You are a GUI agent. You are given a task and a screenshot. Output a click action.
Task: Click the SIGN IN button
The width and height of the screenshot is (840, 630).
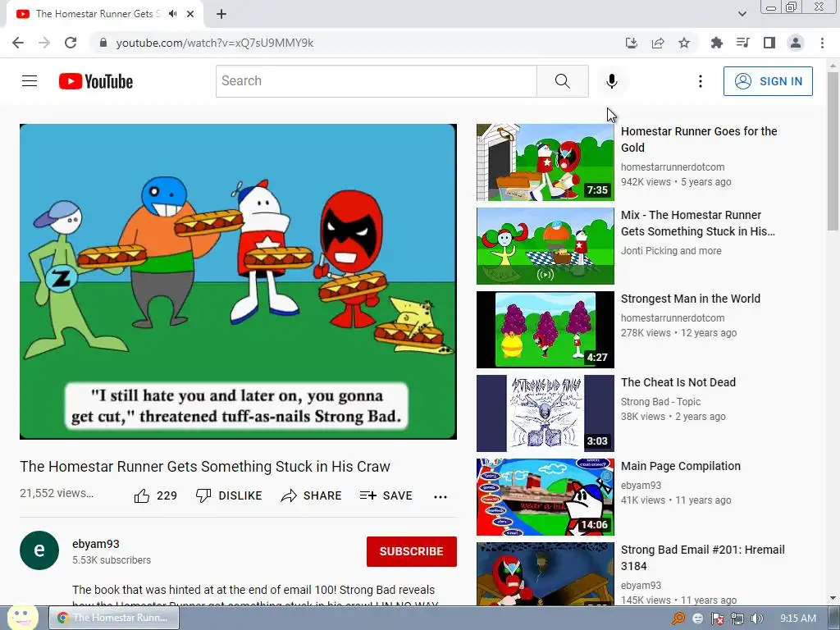tap(768, 81)
